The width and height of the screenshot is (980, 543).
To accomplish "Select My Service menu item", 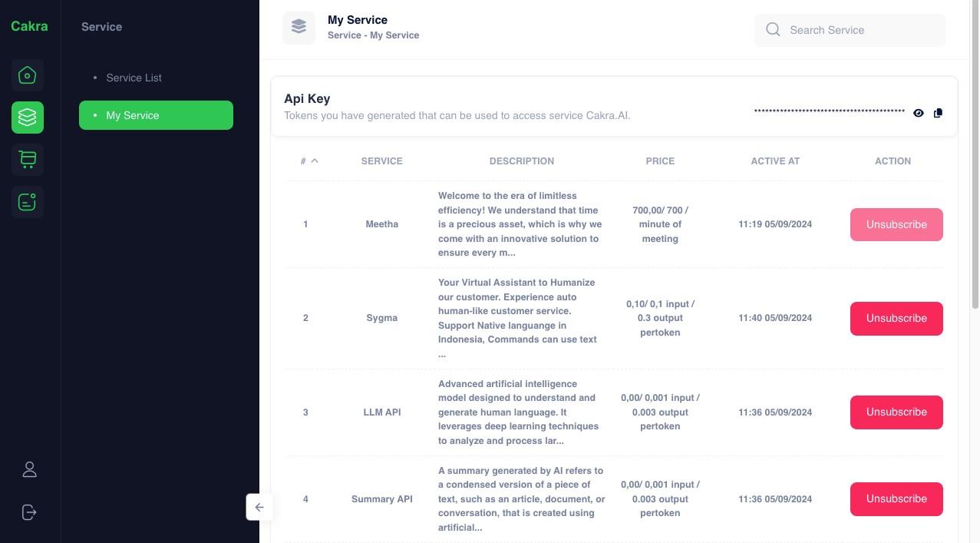I will (x=156, y=115).
